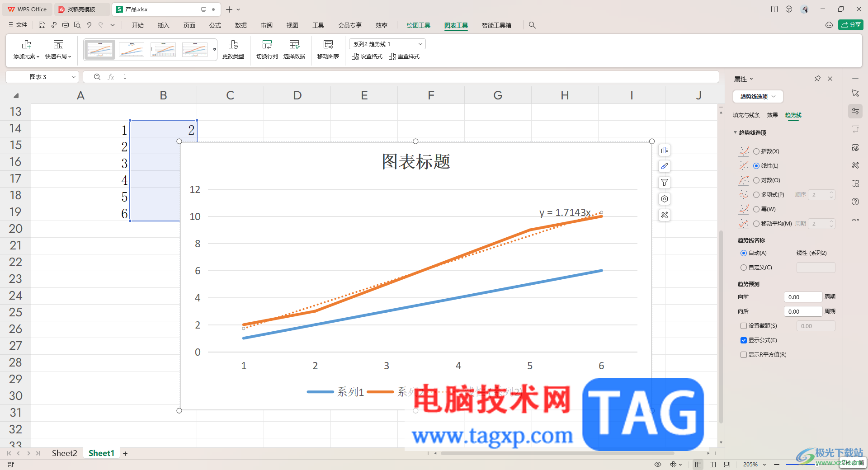Viewport: 868px width, 470px height.
Task: Click the Save icon in quick toolbar
Action: 42,25
